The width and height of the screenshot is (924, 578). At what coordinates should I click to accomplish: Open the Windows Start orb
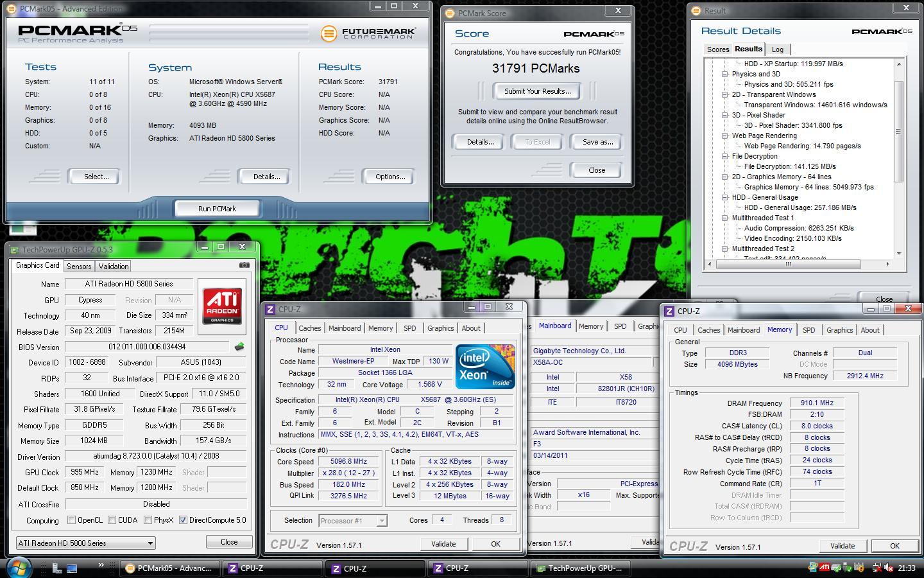click(19, 567)
